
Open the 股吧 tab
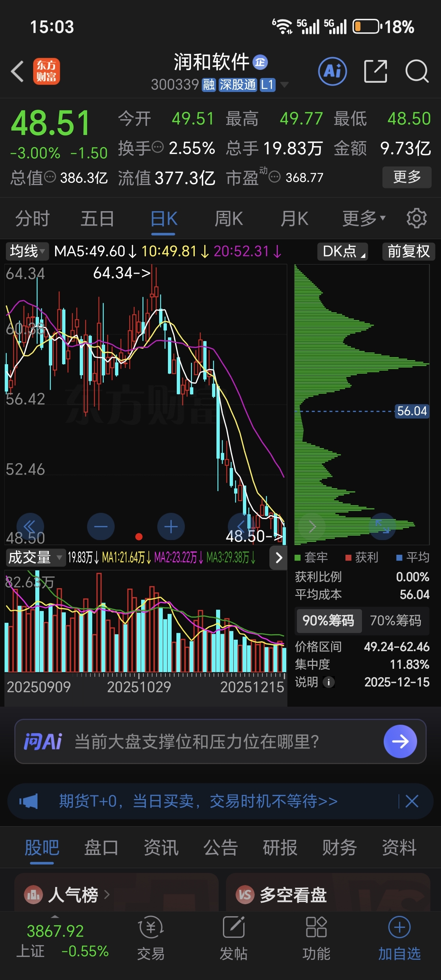[x=42, y=848]
